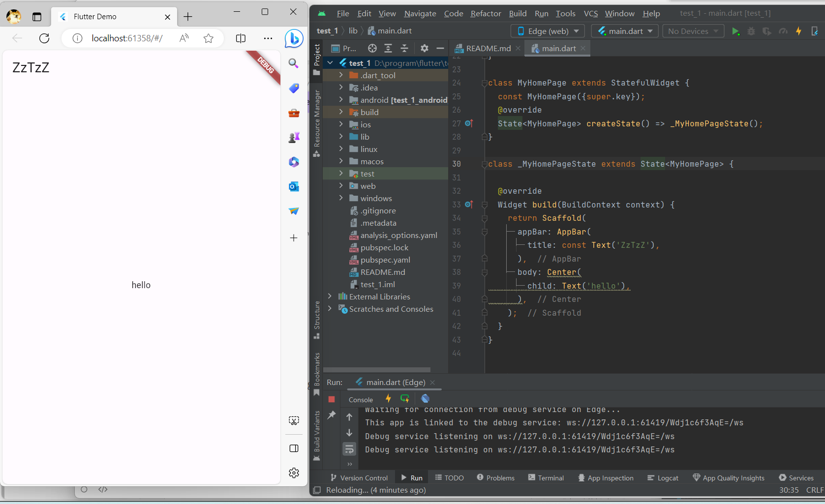This screenshot has height=504, width=825.
Task: Toggle Edge sidebar visibility button
Action: point(294,448)
